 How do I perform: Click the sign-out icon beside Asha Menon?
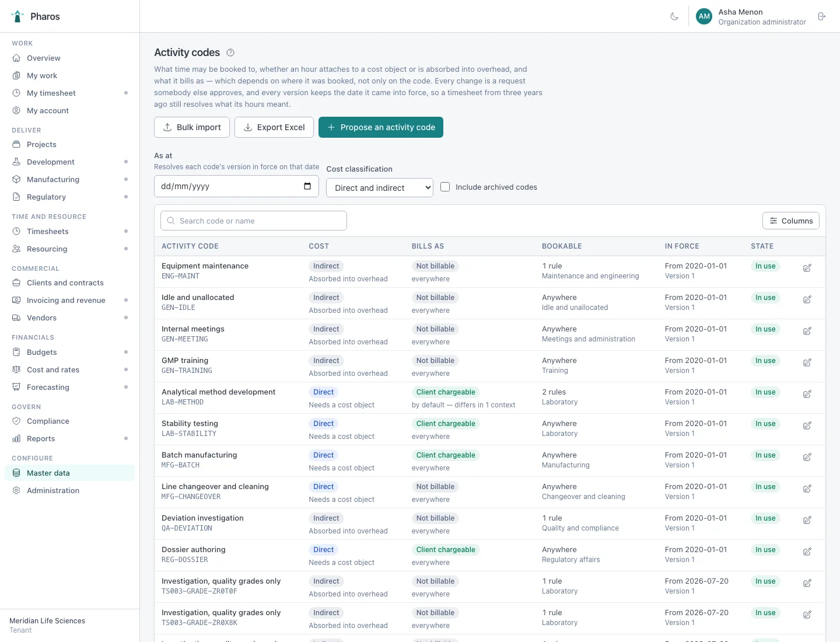click(x=822, y=16)
